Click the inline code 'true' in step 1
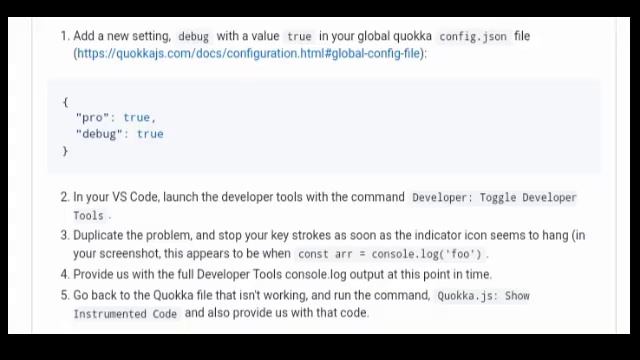 point(299,36)
